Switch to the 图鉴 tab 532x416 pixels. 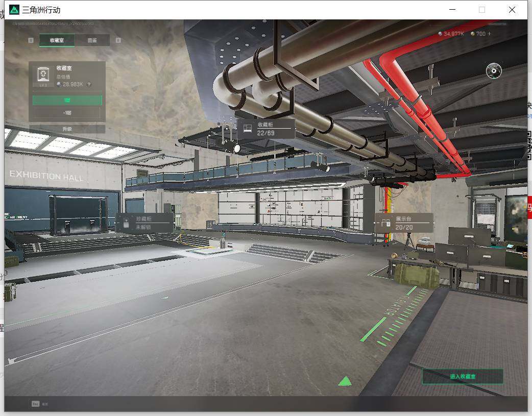point(92,40)
